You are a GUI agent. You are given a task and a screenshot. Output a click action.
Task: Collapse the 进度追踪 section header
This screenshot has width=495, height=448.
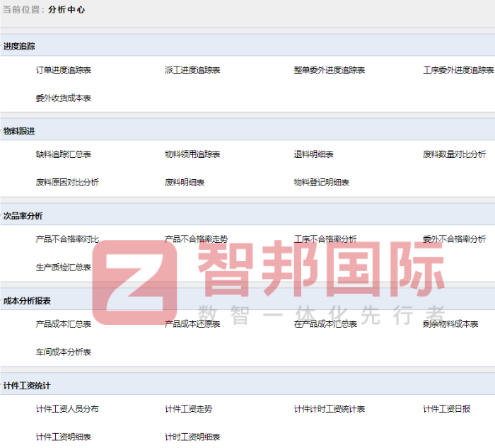19,46
